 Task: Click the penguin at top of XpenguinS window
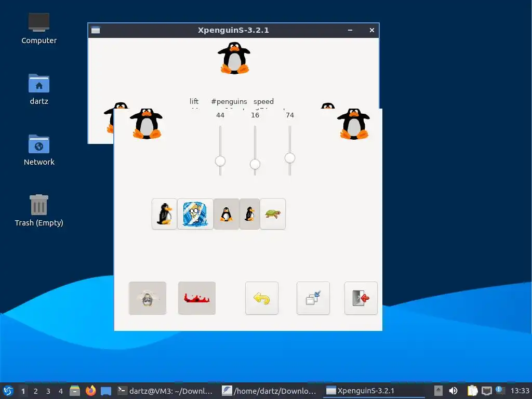[234, 58]
